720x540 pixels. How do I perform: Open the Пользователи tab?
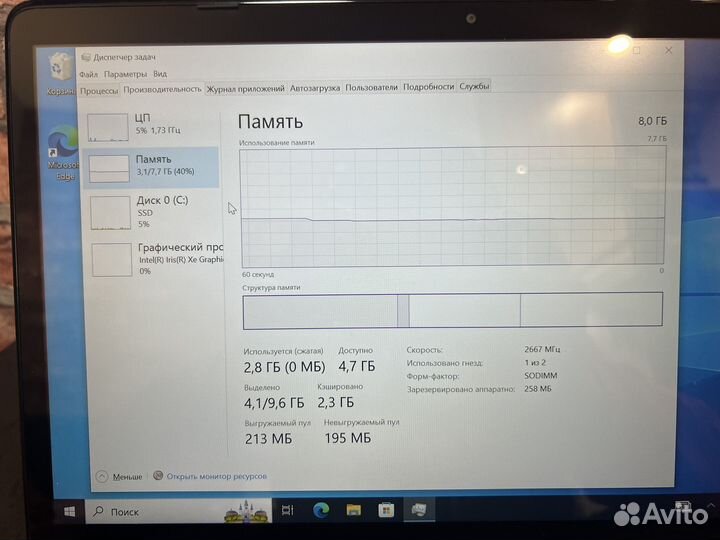pyautogui.click(x=371, y=87)
